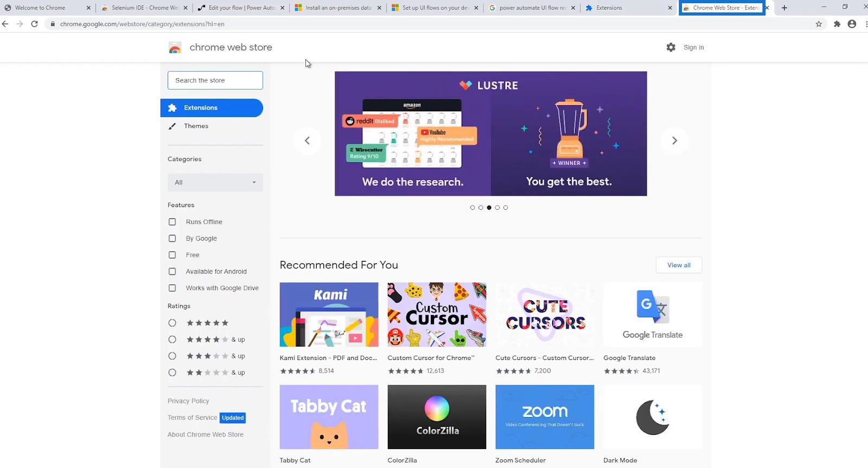868x468 pixels.
Task: Select Themes in the sidebar
Action: point(196,126)
